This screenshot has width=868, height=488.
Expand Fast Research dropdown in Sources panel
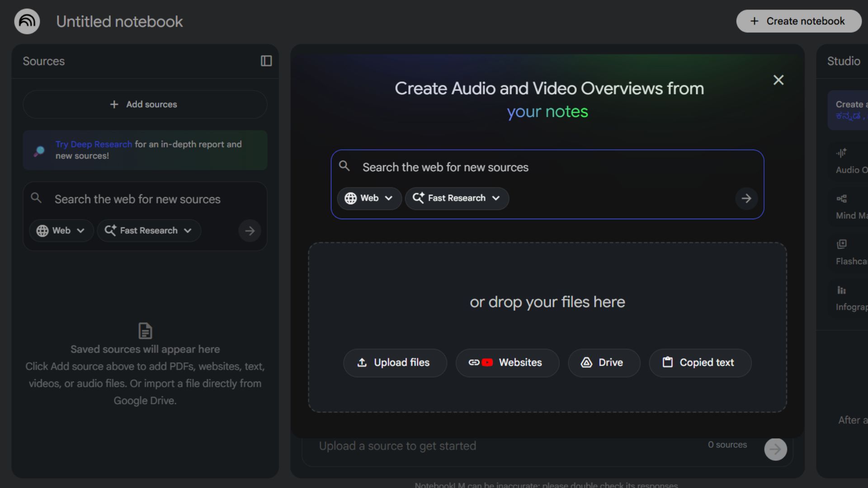[149, 231]
